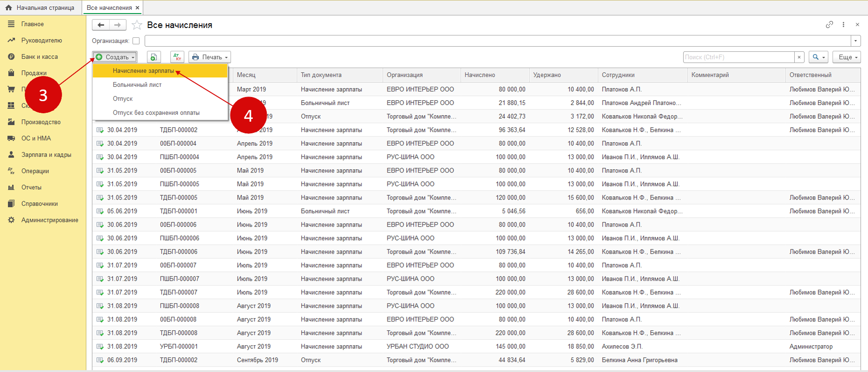Clear the search field with the x icon

point(799,57)
